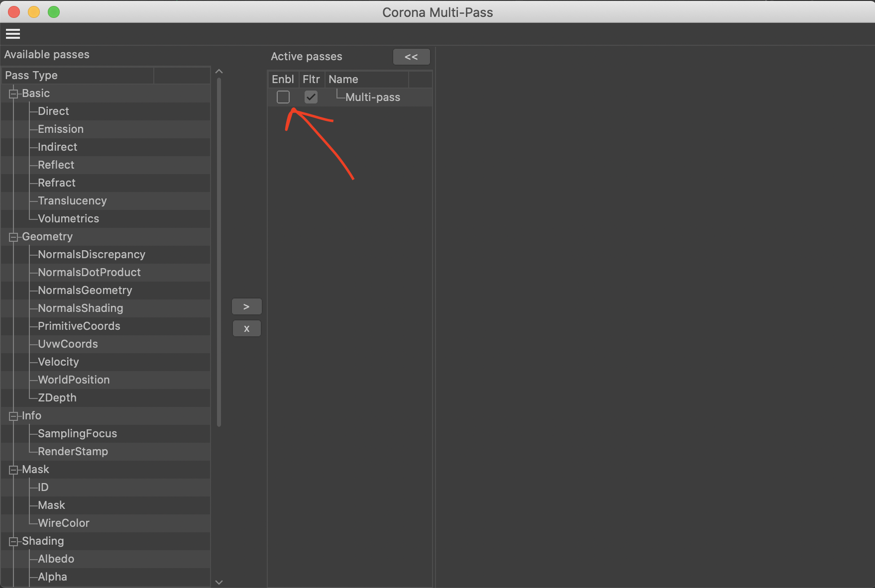
Task: Click the Pass Type column header
Action: point(78,76)
